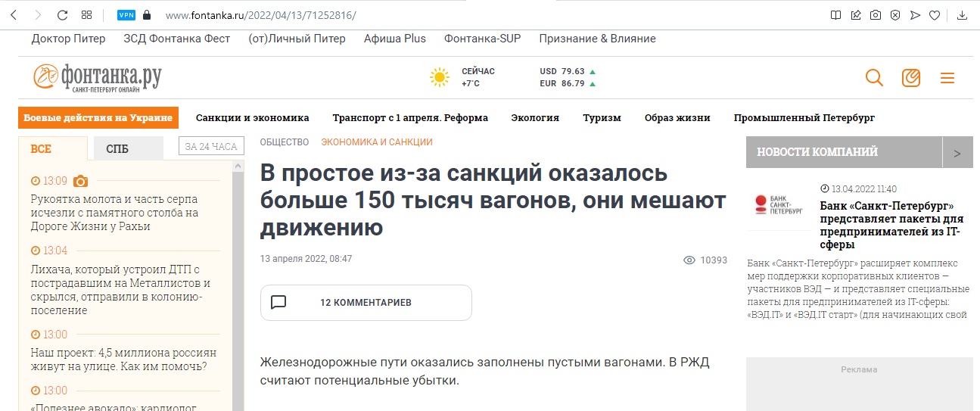Open the '12 комментариев' comments button
980x411 pixels.
pyautogui.click(x=366, y=303)
